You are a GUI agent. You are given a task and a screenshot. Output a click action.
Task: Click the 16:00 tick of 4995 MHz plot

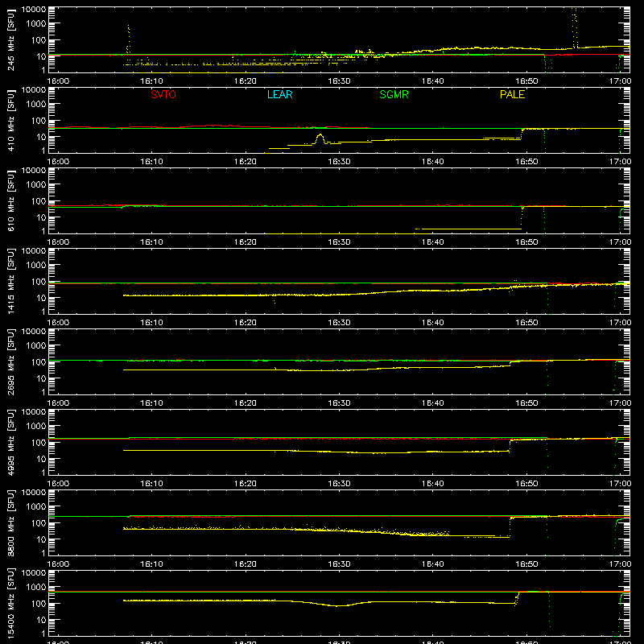coord(58,484)
